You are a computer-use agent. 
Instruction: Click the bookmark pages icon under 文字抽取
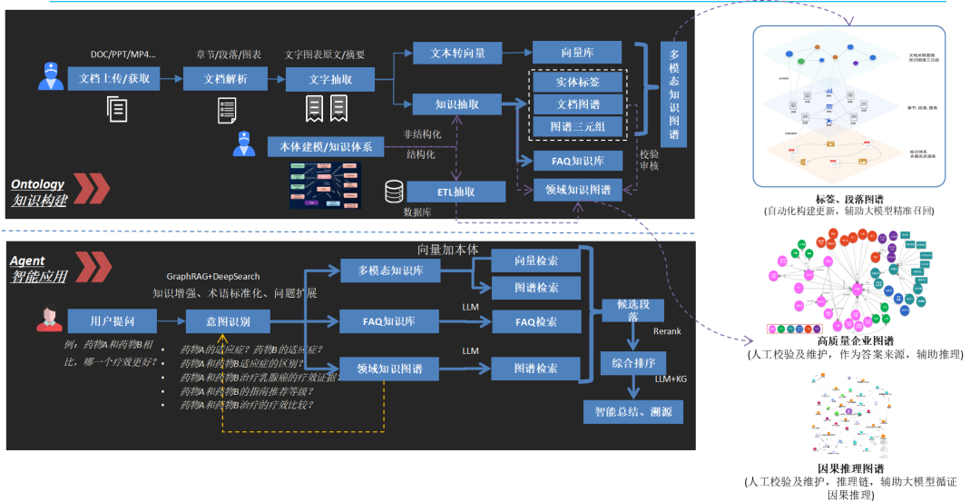tap(327, 109)
